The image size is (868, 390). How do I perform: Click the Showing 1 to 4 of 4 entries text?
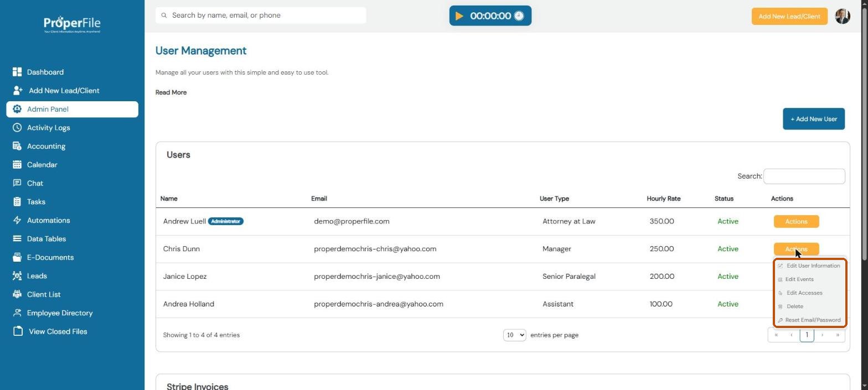coord(201,335)
